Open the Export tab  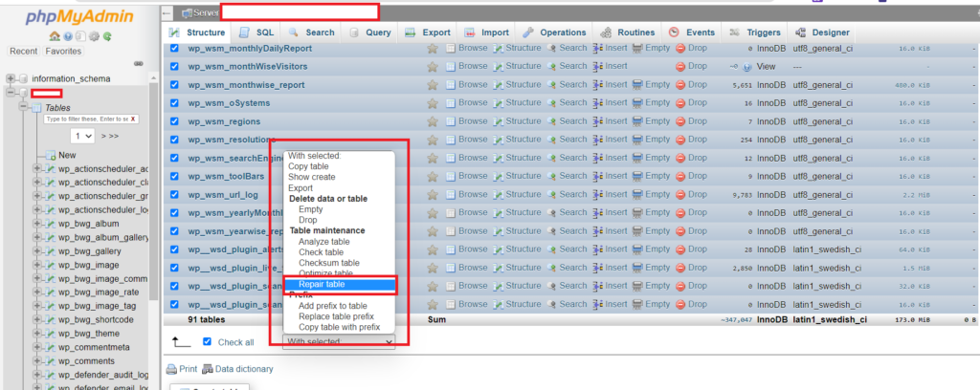(428, 32)
